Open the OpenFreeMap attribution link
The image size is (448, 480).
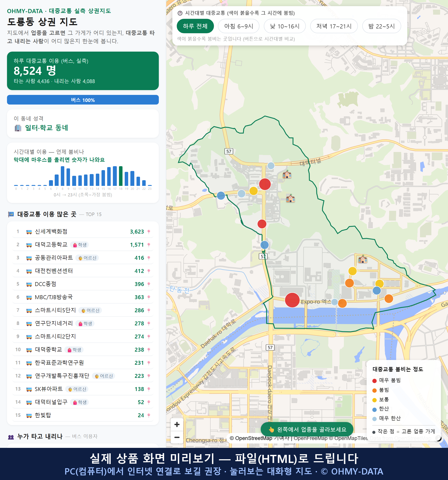point(310,438)
